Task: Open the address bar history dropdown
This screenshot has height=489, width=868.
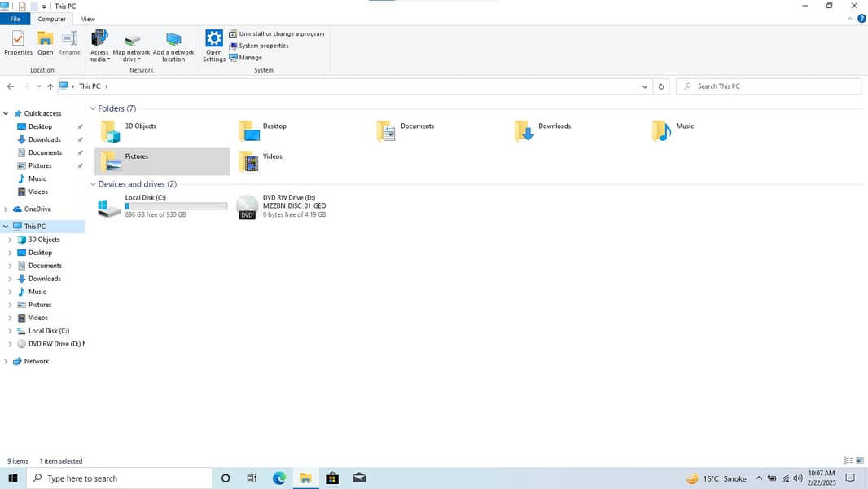Action: [x=645, y=86]
